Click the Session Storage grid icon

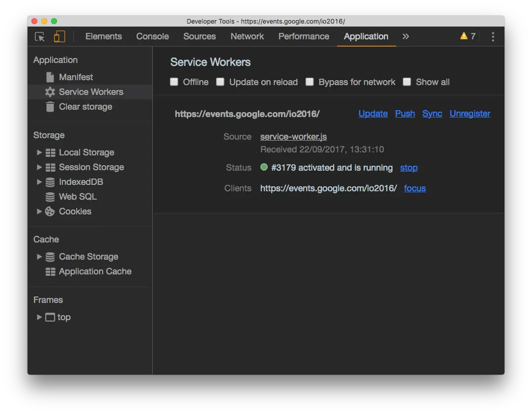pyautogui.click(x=50, y=167)
